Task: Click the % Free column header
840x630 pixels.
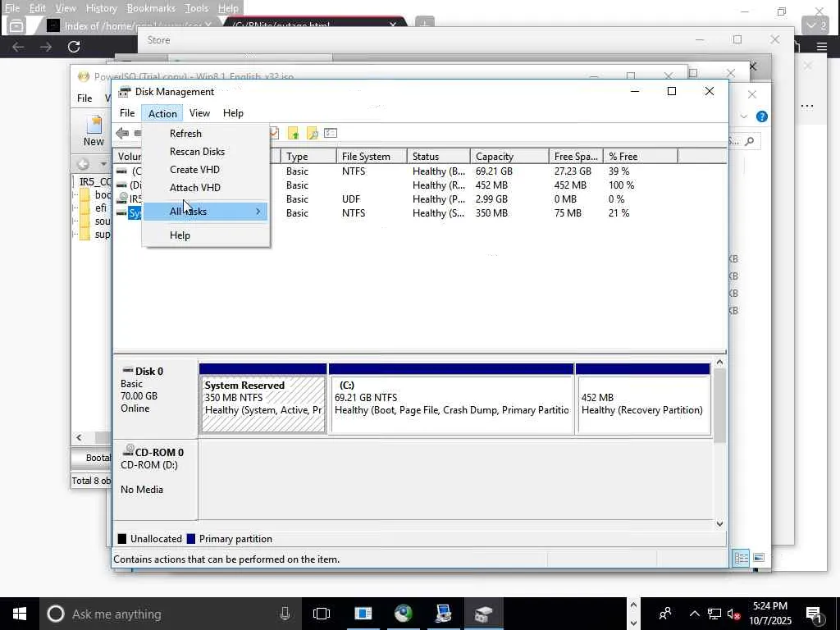Action: 641,157
